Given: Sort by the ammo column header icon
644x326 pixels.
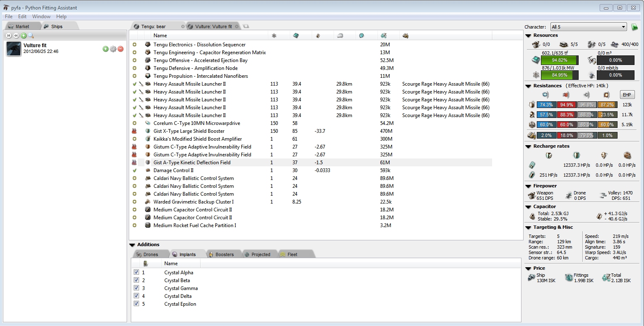Looking at the screenshot, I should click(406, 36).
